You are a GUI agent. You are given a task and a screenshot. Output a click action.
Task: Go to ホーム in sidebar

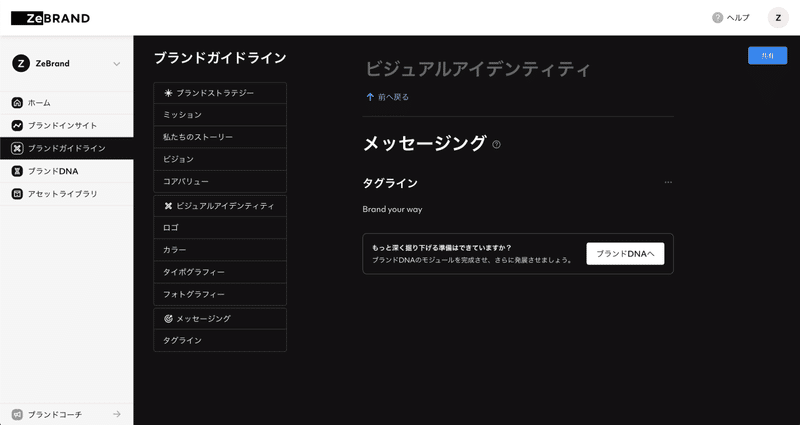(x=66, y=103)
